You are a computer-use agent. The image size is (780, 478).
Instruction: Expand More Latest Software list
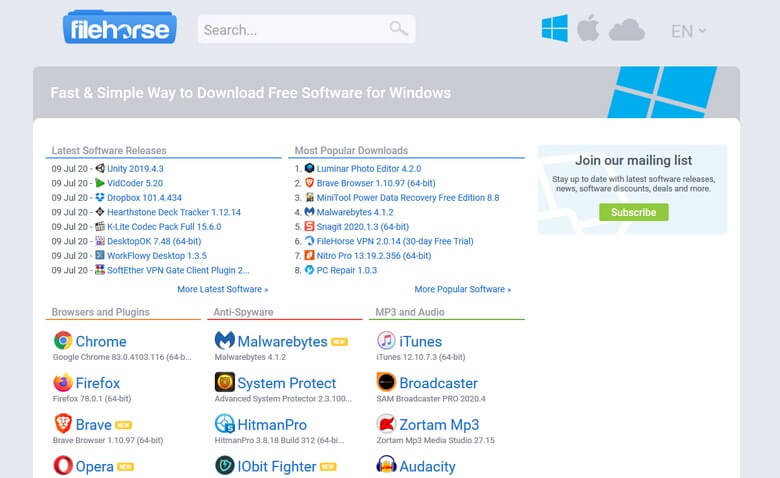tap(222, 289)
